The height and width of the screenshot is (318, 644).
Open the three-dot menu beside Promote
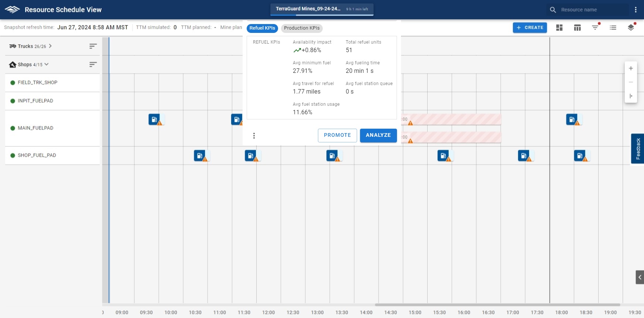(254, 136)
